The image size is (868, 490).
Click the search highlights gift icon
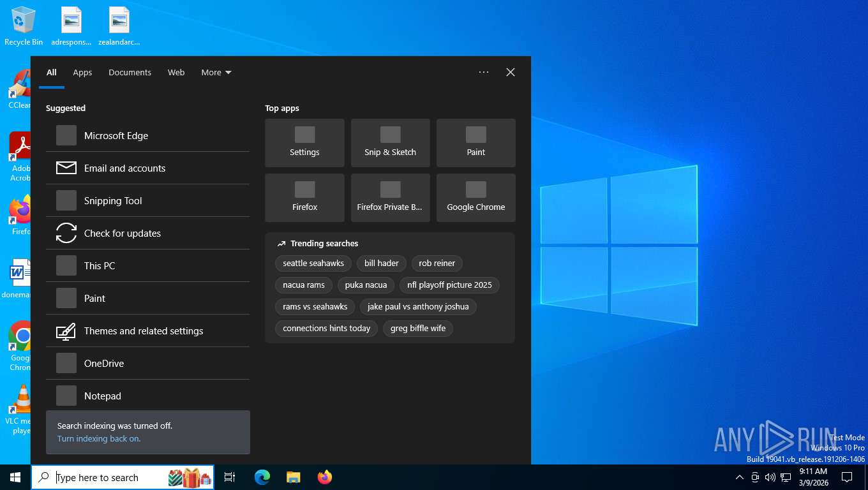point(190,477)
